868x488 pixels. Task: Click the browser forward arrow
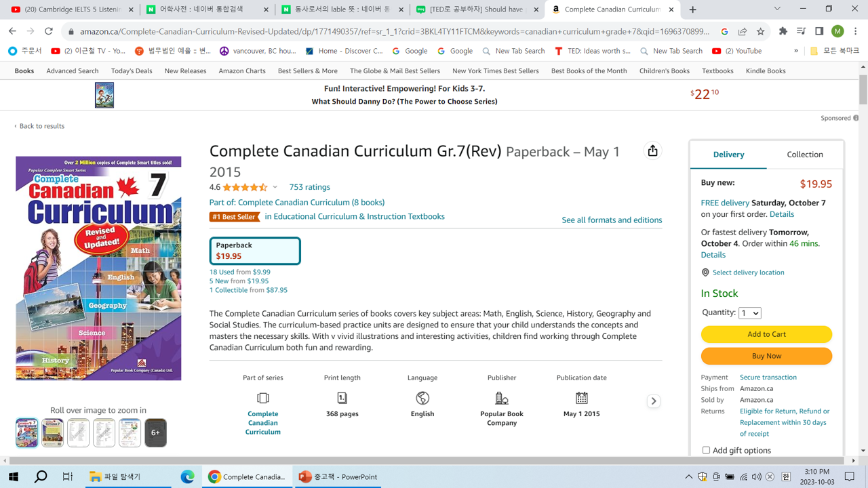coord(31,31)
